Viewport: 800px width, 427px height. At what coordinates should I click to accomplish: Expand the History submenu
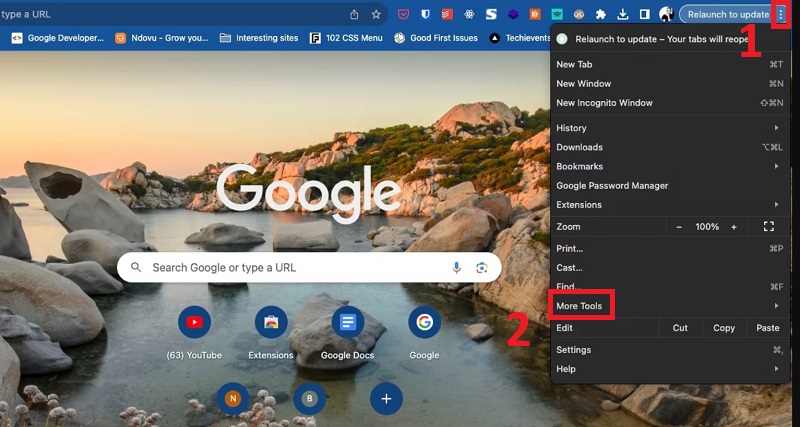point(571,128)
